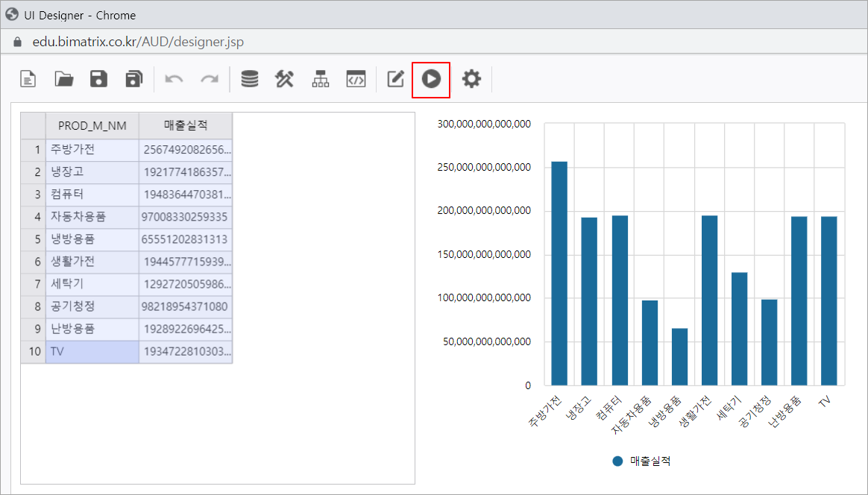The height and width of the screenshot is (495, 868).
Task: Redo the last undone action
Action: pos(209,79)
